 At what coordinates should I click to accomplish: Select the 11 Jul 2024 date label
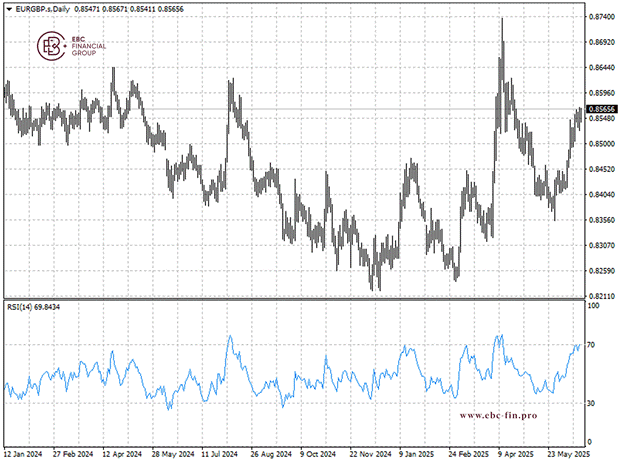pyautogui.click(x=221, y=452)
